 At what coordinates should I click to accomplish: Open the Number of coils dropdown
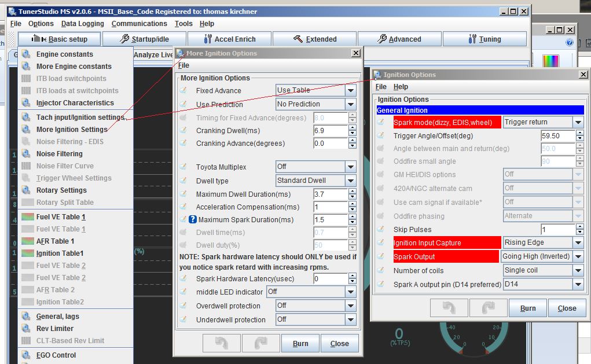[578, 270]
